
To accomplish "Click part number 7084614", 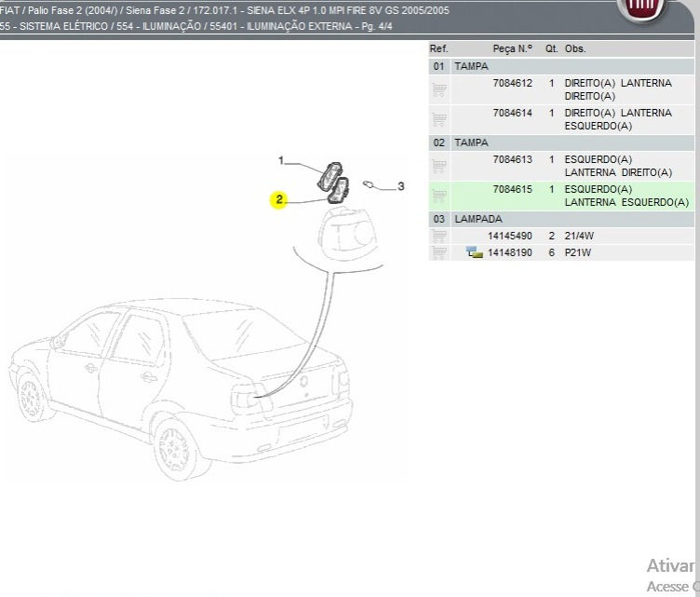I will [513, 113].
